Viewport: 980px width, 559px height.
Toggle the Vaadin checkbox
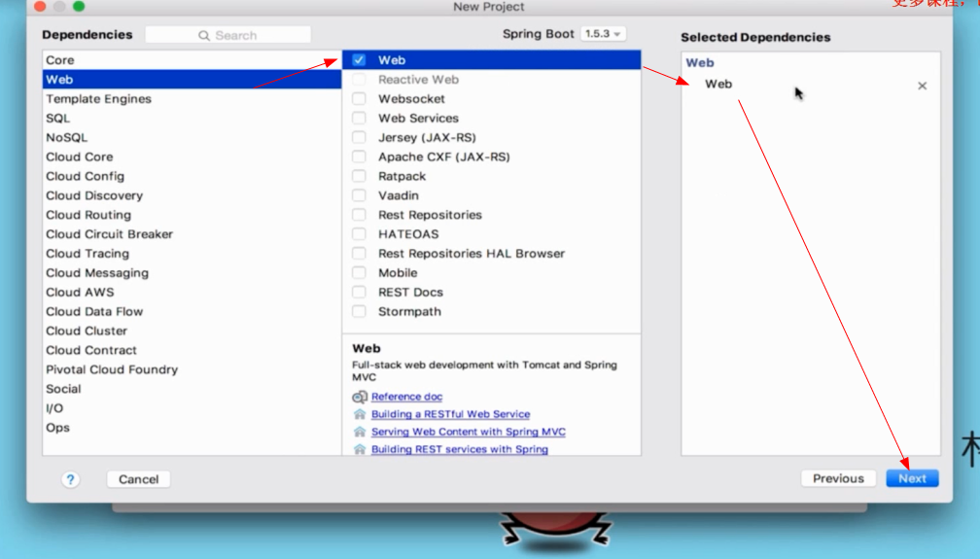coord(359,195)
